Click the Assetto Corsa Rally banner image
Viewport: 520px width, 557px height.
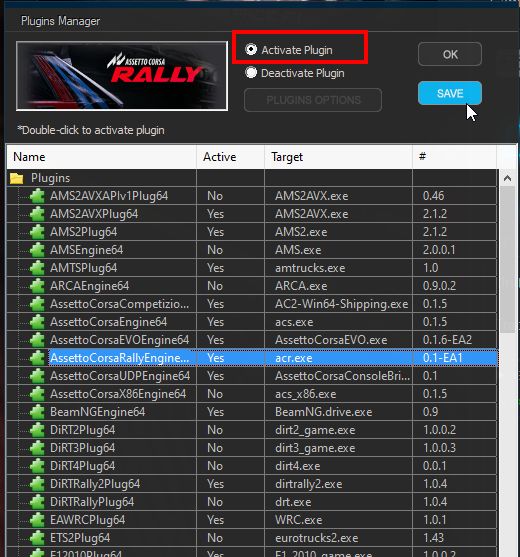pyautogui.click(x=122, y=76)
